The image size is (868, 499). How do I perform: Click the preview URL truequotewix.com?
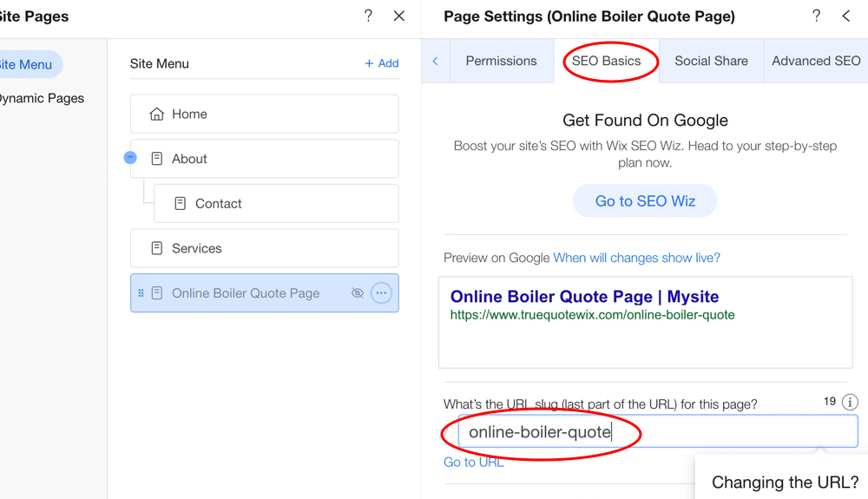point(592,315)
